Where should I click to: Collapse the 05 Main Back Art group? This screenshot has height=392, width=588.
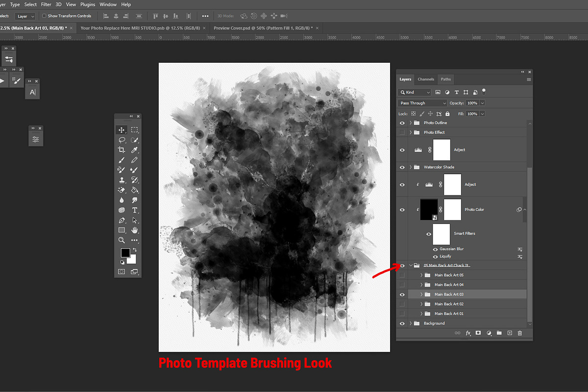tap(411, 266)
